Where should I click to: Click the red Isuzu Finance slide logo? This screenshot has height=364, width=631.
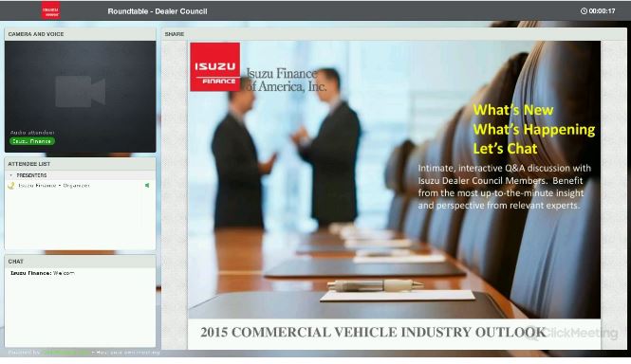click(214, 66)
